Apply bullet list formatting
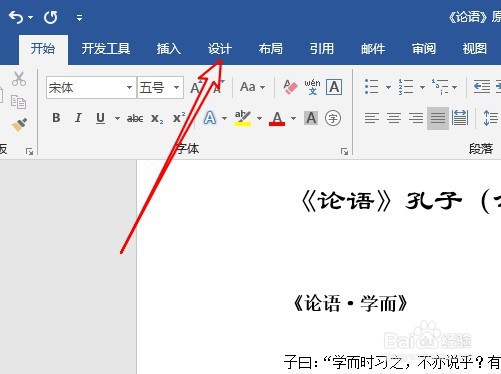This screenshot has height=374, width=501. (x=371, y=87)
